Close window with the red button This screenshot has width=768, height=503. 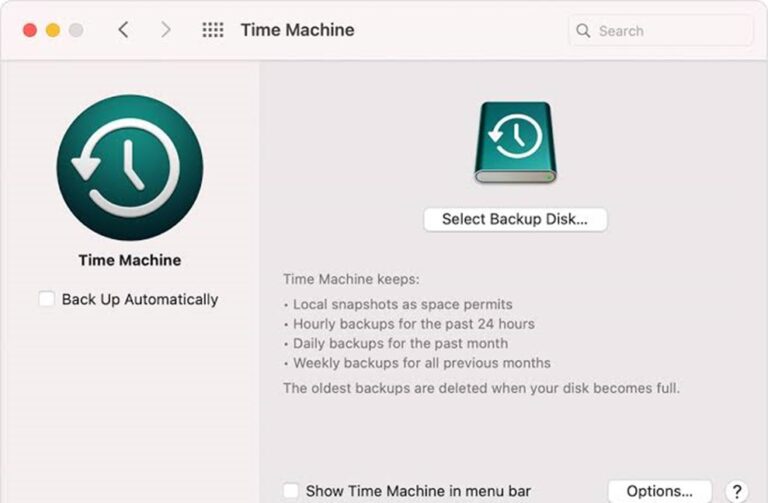point(30,30)
